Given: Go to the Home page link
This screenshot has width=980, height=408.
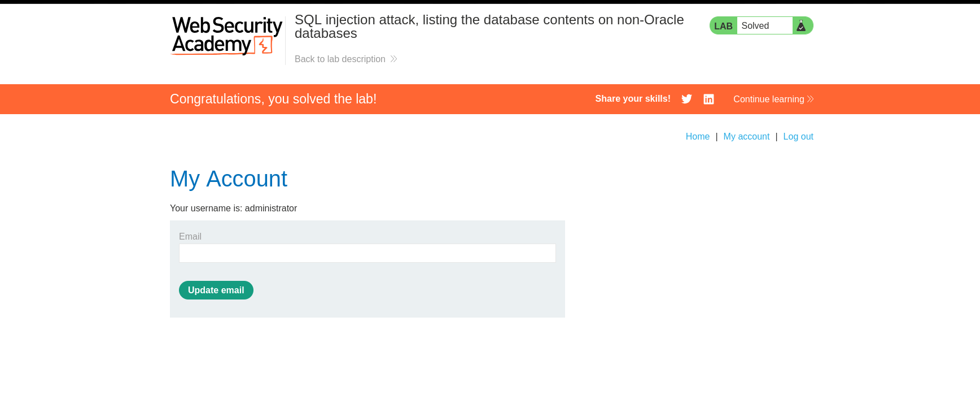Looking at the screenshot, I should point(698,136).
